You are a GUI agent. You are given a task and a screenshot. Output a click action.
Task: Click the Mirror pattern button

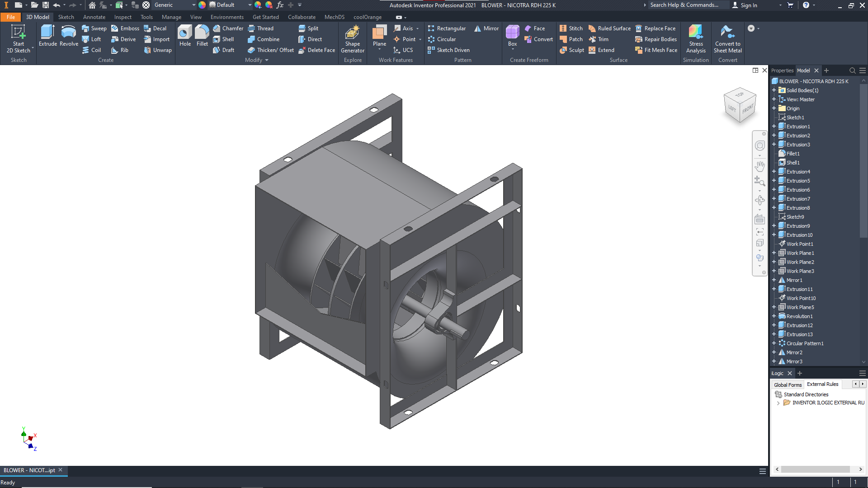coord(486,28)
